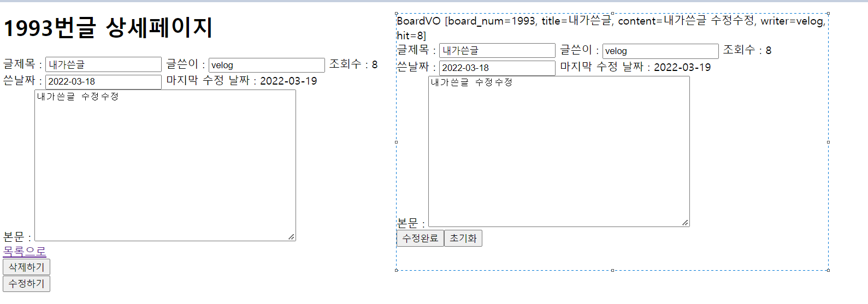
Task: Click inside the left 본문 textarea
Action: (165, 165)
